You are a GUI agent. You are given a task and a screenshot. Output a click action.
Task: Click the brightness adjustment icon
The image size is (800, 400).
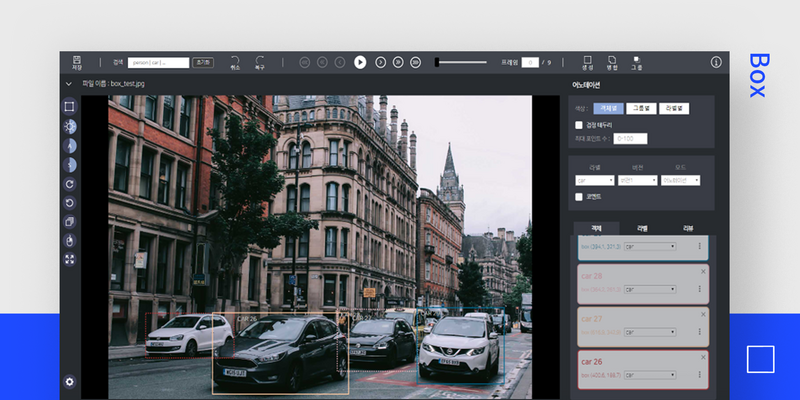(x=69, y=127)
